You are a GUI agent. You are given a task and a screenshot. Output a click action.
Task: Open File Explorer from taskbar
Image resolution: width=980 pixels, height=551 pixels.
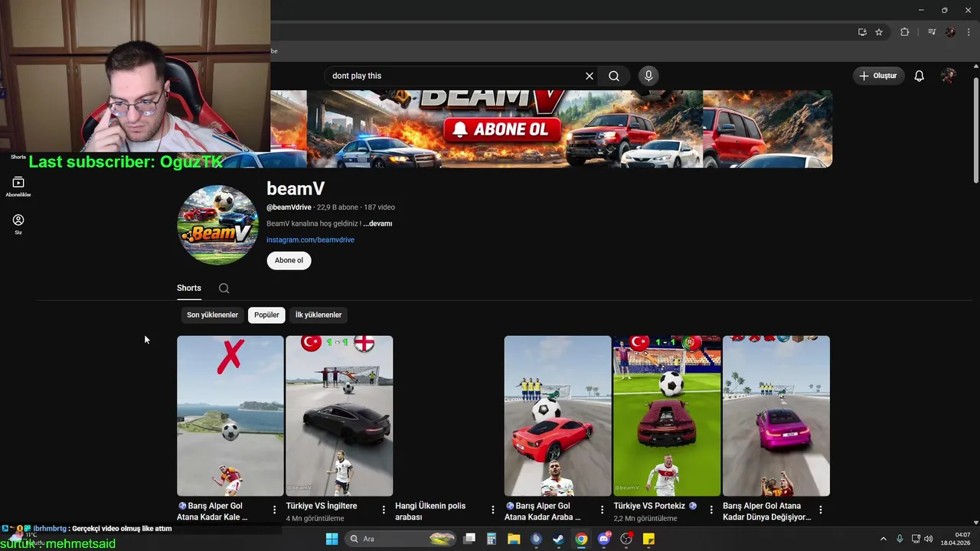tap(514, 539)
